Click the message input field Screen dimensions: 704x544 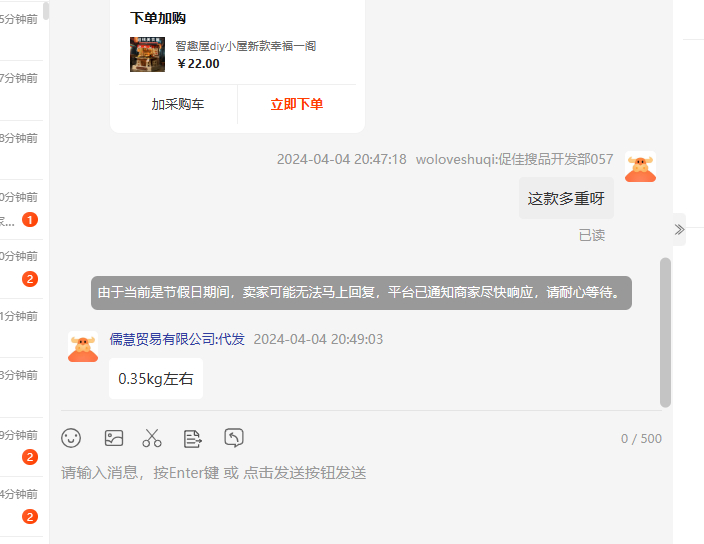pos(361,473)
